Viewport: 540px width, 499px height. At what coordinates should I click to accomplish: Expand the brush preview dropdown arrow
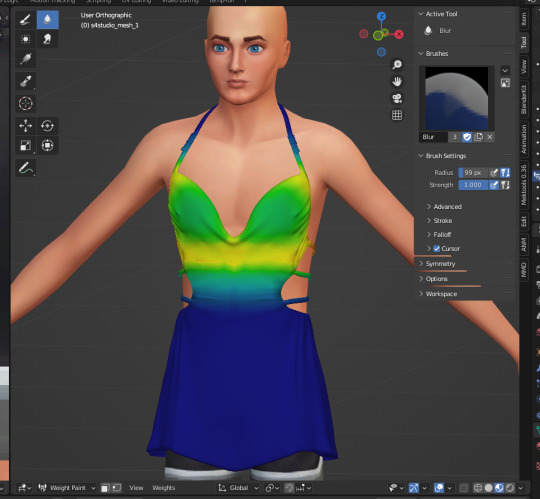(505, 71)
